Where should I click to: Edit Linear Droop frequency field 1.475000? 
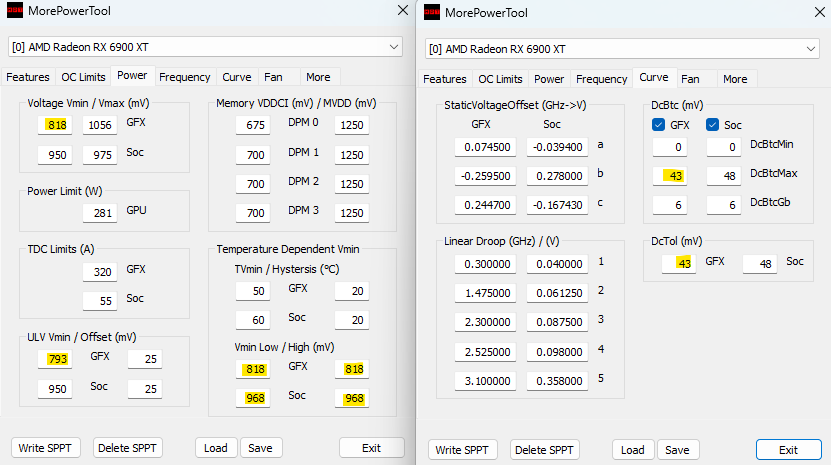pos(485,293)
